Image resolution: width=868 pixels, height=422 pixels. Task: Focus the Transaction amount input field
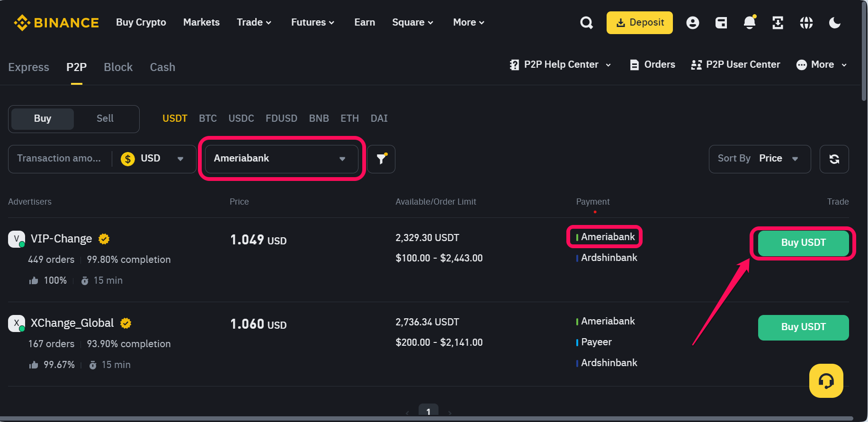59,159
